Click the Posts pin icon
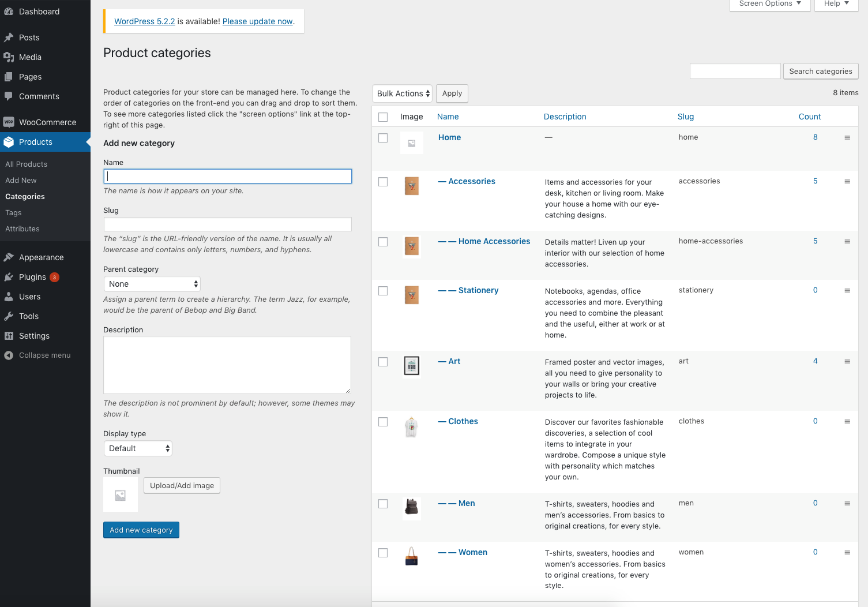The width and height of the screenshot is (868, 607). [9, 38]
